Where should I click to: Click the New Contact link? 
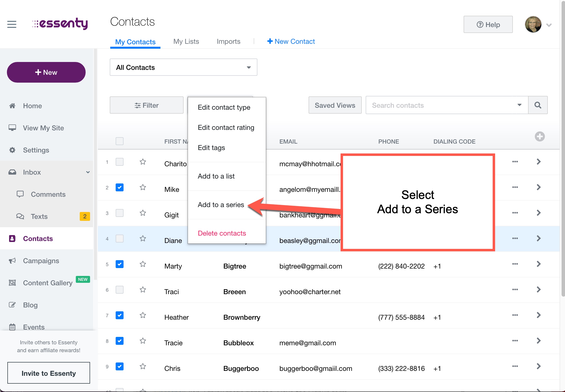pos(291,41)
